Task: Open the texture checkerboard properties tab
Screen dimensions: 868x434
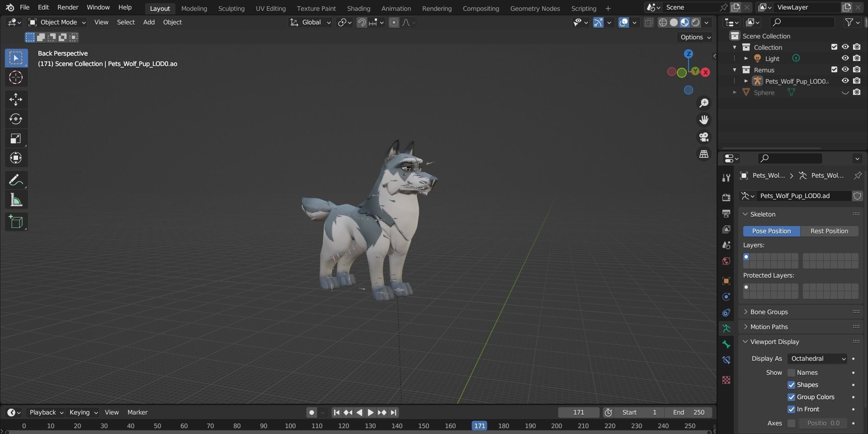Action: click(x=726, y=380)
